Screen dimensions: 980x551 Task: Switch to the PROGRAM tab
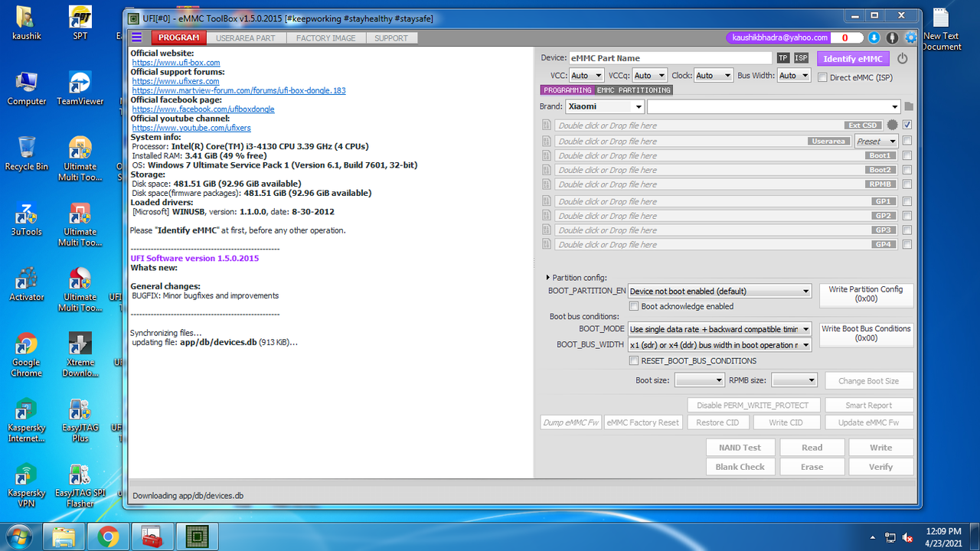(x=178, y=37)
